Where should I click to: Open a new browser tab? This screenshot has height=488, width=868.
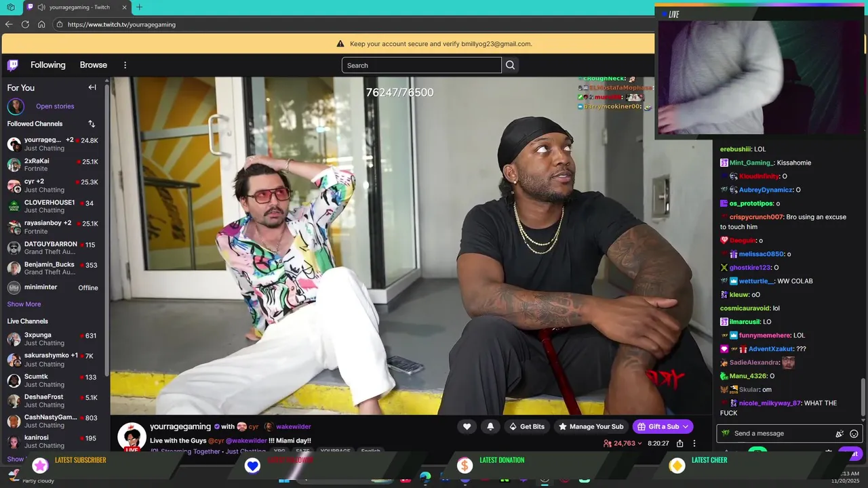click(139, 7)
